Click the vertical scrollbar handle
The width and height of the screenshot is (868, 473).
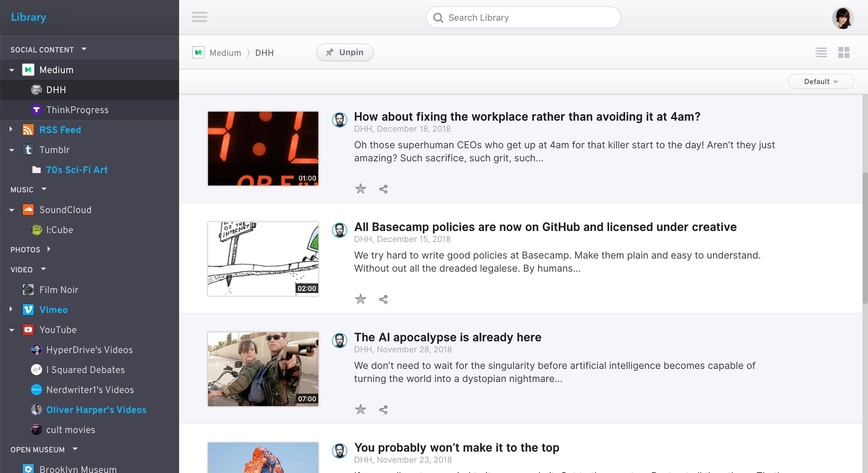[865, 238]
